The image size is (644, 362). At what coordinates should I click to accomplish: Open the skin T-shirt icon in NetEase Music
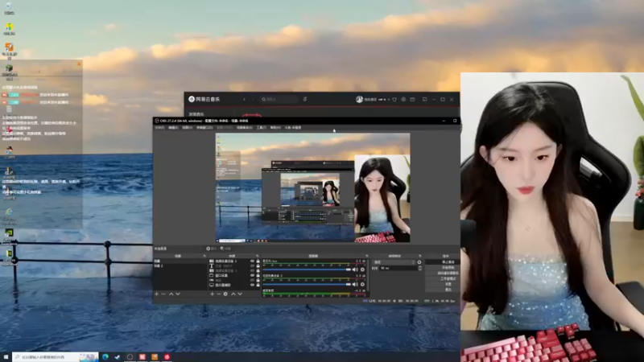[394, 99]
